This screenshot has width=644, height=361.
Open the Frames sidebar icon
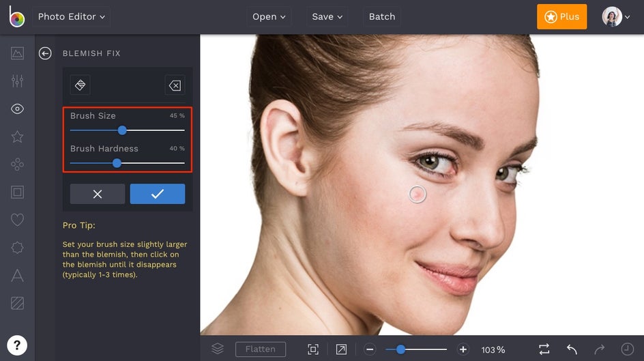point(17,192)
